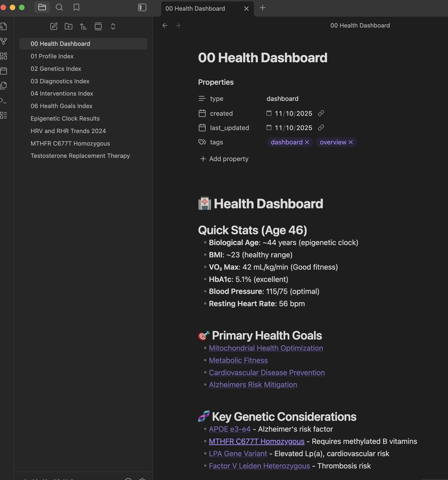
Task: Toggle auto-reveal current file icon
Action: pos(98,26)
